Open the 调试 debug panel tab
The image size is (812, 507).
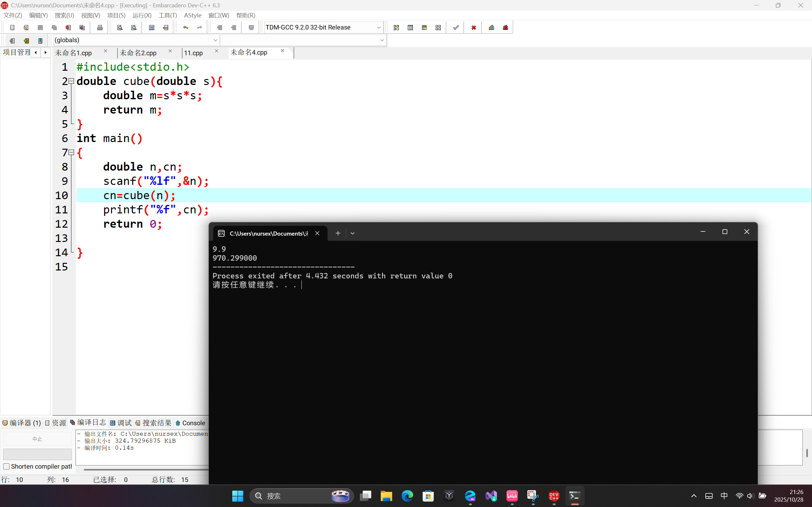pos(121,423)
